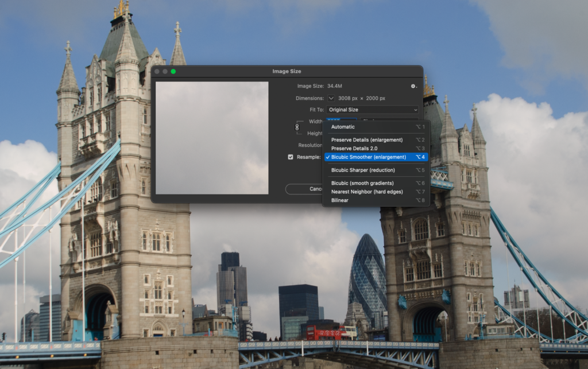Screen dimensions: 588x369
Task: Choose Bicubic Smoother (enlargement) option
Action: click(376, 157)
